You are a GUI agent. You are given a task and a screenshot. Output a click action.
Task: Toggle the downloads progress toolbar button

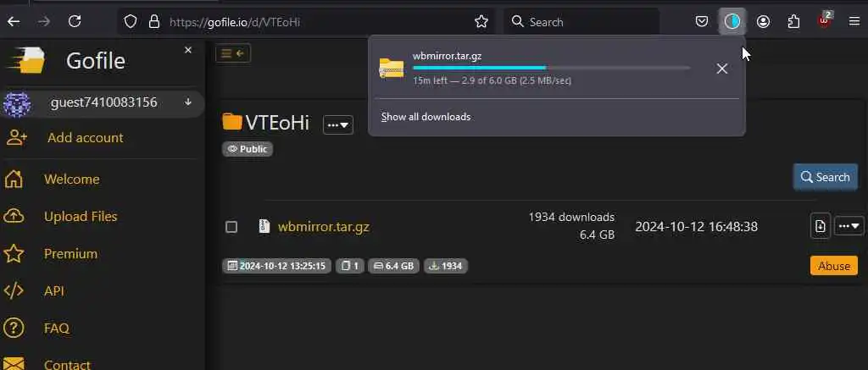click(x=732, y=21)
